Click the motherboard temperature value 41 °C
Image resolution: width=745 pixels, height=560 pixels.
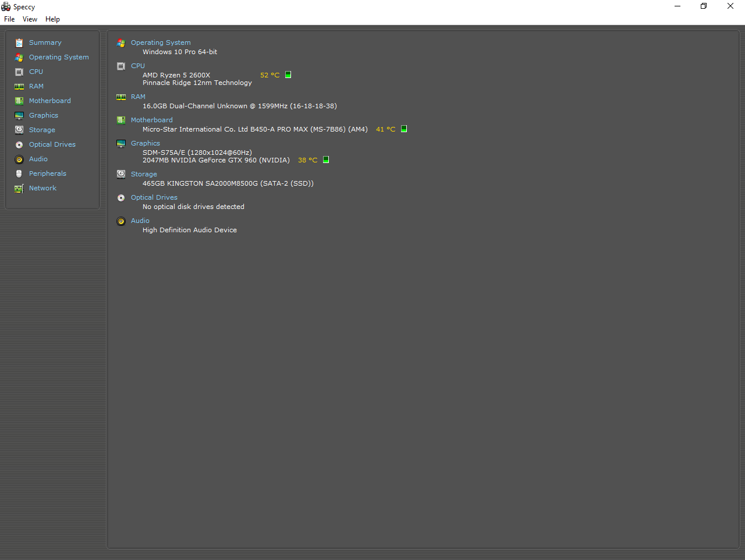coord(385,129)
